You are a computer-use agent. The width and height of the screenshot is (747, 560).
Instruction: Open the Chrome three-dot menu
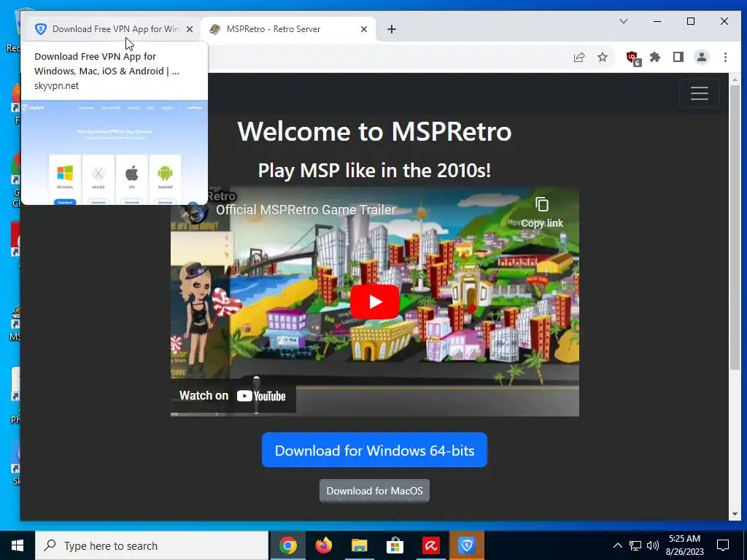(725, 57)
